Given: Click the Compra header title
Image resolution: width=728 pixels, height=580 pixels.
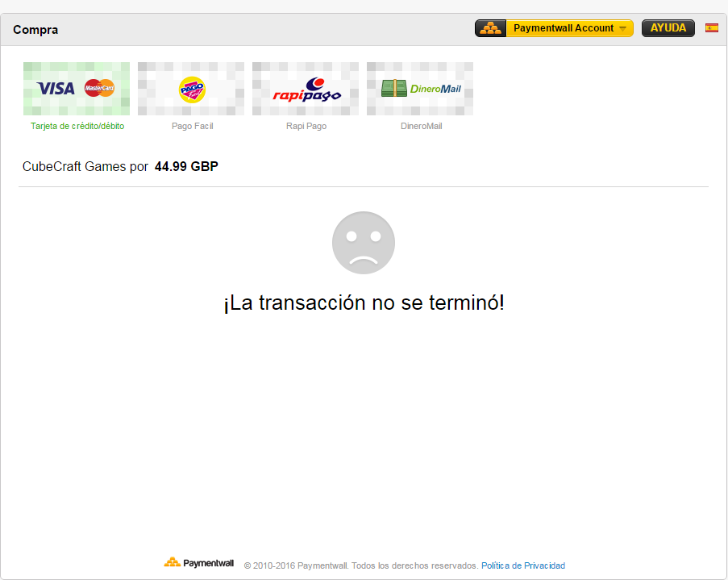Looking at the screenshot, I should [35, 30].
